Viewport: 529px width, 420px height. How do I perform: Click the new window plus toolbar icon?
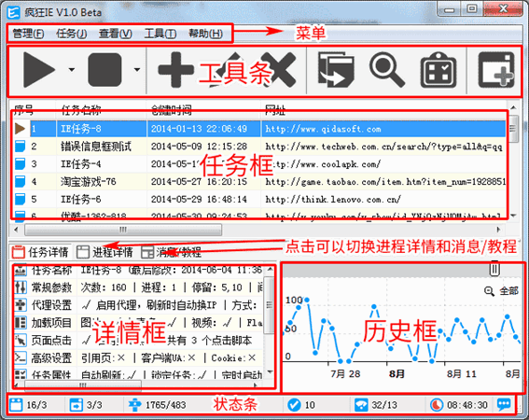(x=496, y=70)
